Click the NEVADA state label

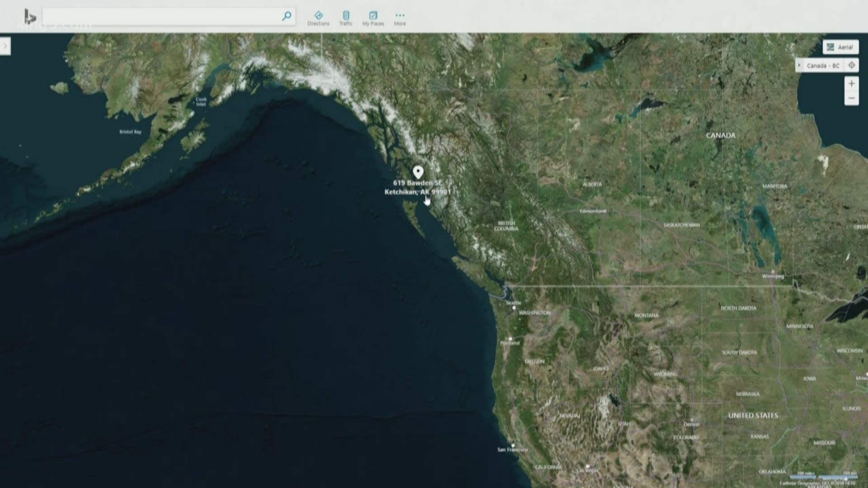point(569,416)
